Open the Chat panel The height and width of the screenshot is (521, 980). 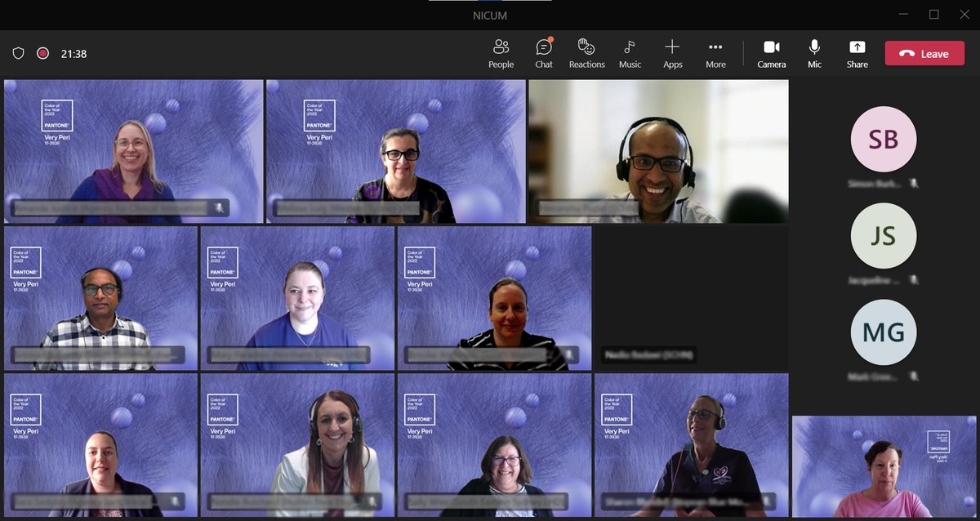[544, 54]
